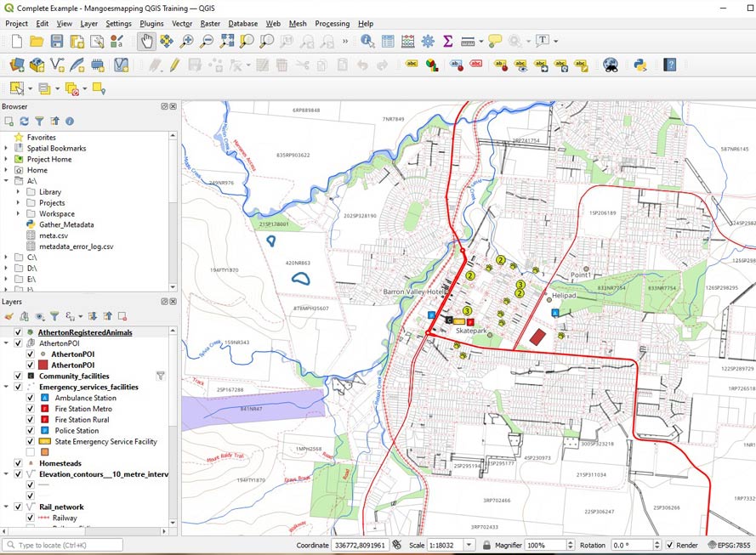The height and width of the screenshot is (555, 756).
Task: Open the Data Source Manager icon
Action: [17, 65]
